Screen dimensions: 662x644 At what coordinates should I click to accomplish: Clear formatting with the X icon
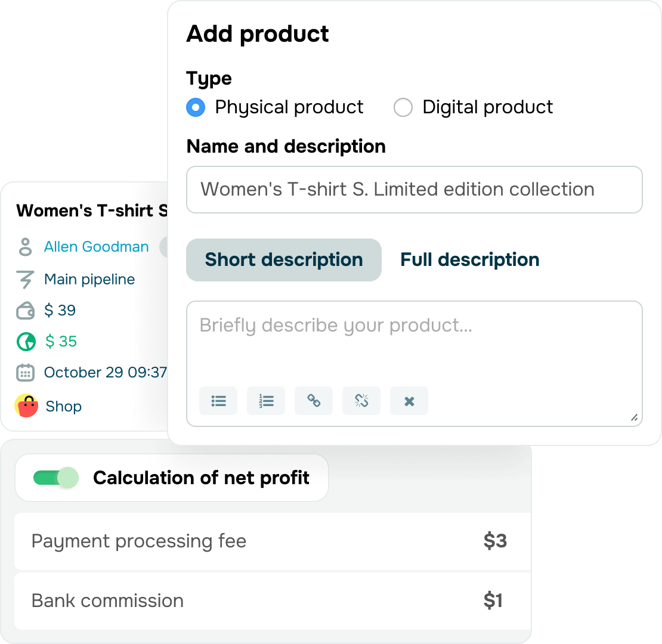pyautogui.click(x=409, y=401)
